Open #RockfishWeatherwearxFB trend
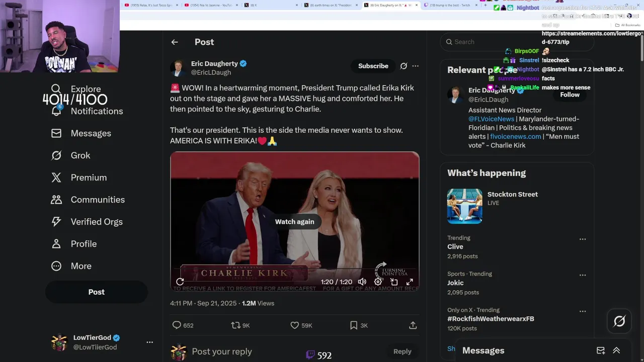Image resolution: width=644 pixels, height=362 pixels. coord(491,319)
